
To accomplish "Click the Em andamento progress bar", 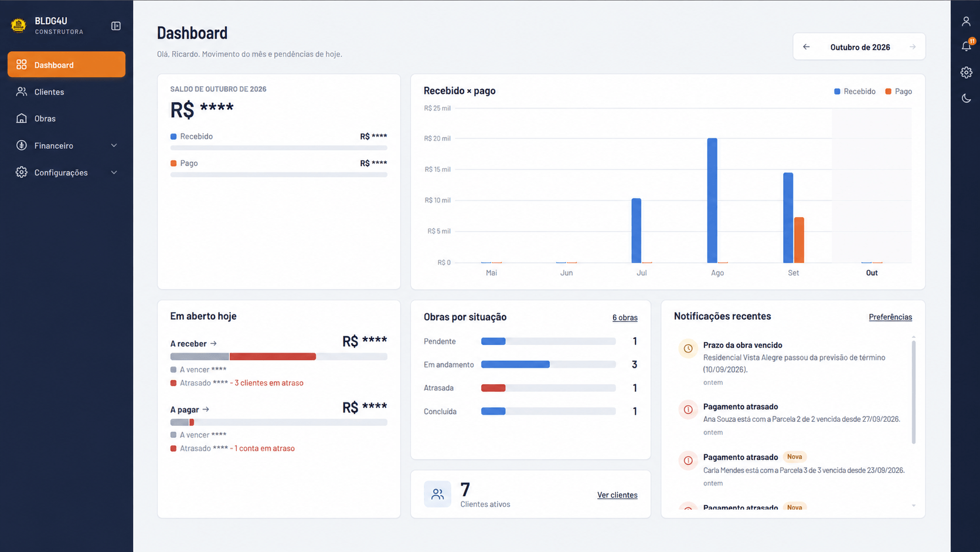I will pyautogui.click(x=548, y=364).
